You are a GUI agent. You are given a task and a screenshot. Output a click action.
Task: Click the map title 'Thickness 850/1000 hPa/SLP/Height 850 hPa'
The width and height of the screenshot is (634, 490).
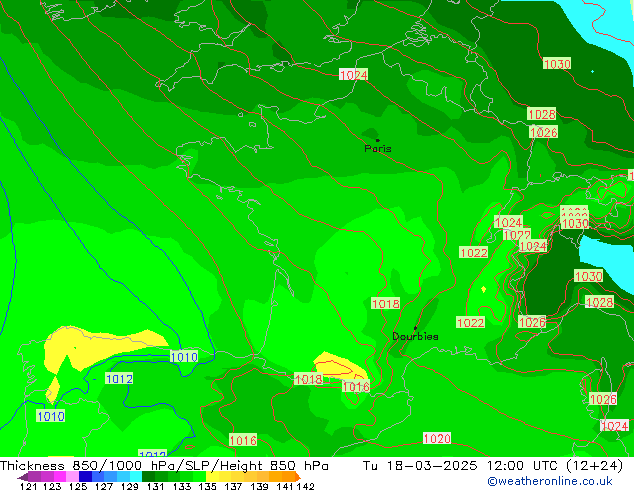tap(164, 466)
